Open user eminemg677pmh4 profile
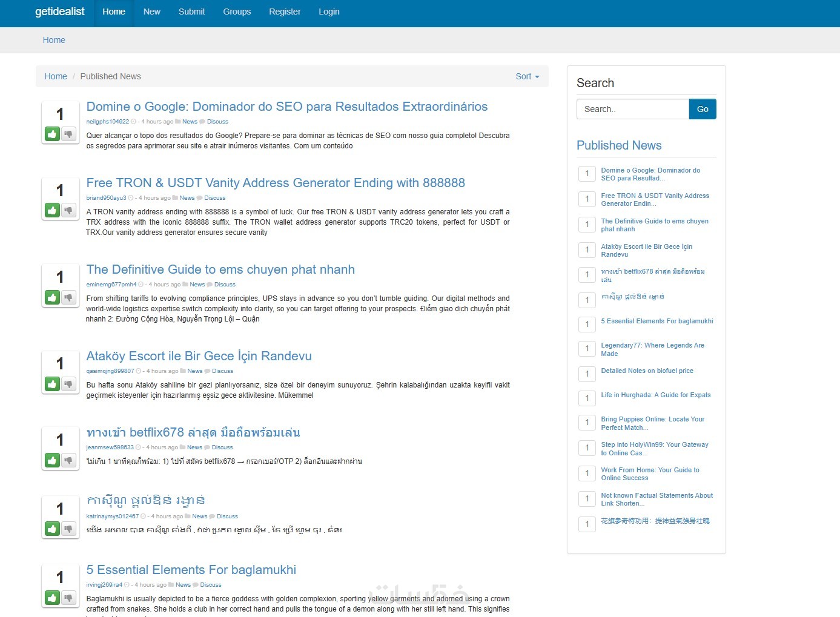Viewport: 840px width, 617px height. [111, 285]
